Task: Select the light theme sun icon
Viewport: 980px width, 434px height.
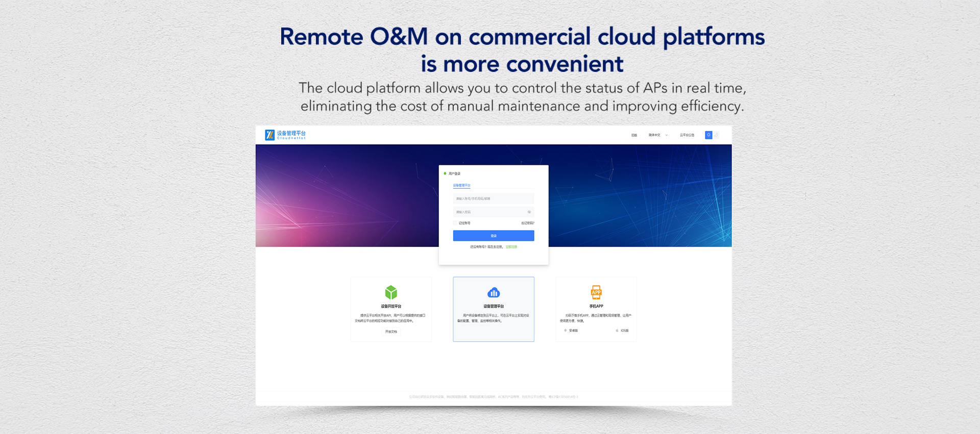Action: 708,135
